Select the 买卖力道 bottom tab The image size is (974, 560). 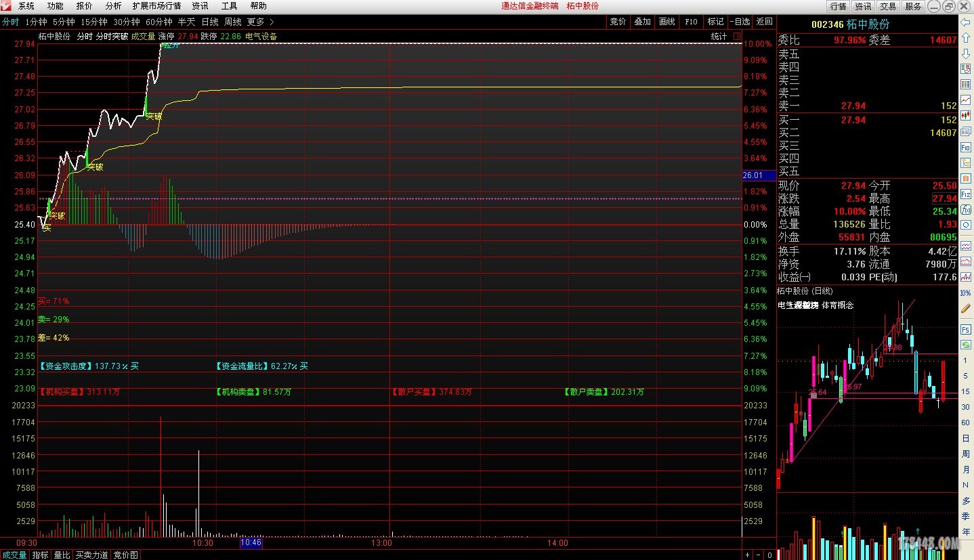click(92, 555)
